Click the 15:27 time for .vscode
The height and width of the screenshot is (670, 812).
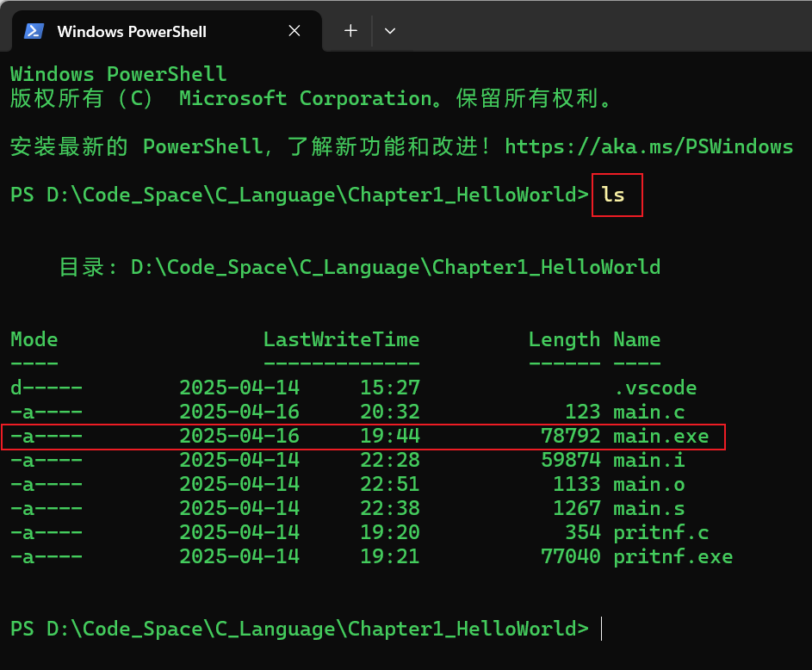click(390, 388)
